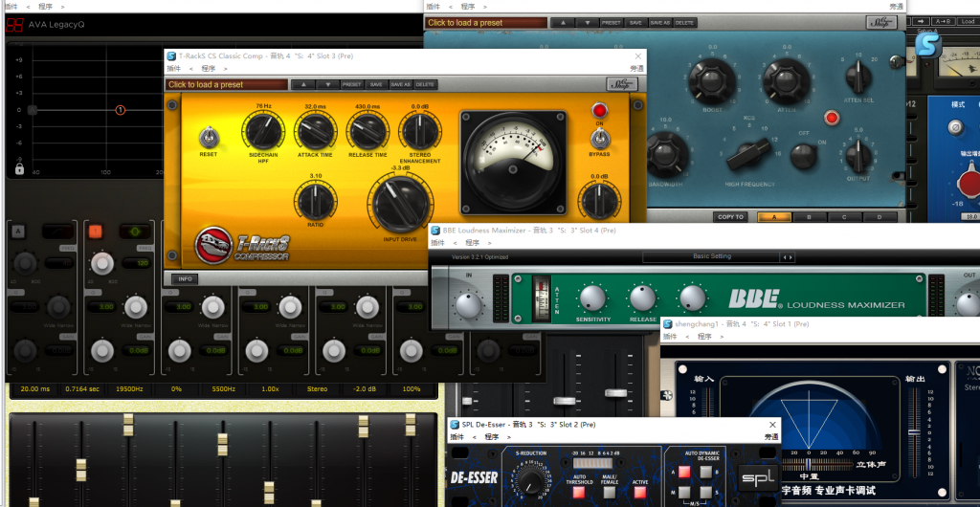This screenshot has height=507, width=980.
Task: Toggle the Active button on SPL De-Esser
Action: pyautogui.click(x=640, y=492)
